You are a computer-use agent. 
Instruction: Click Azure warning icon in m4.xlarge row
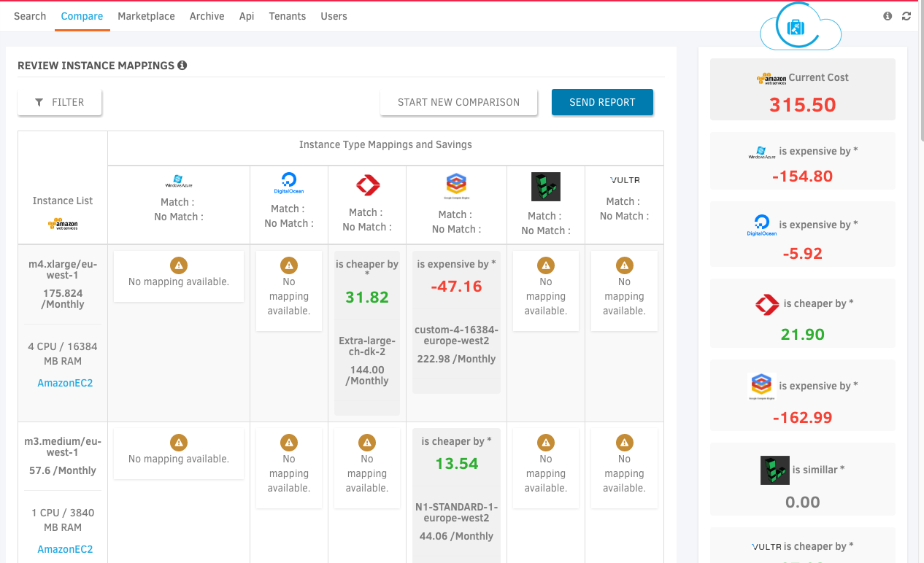(179, 265)
